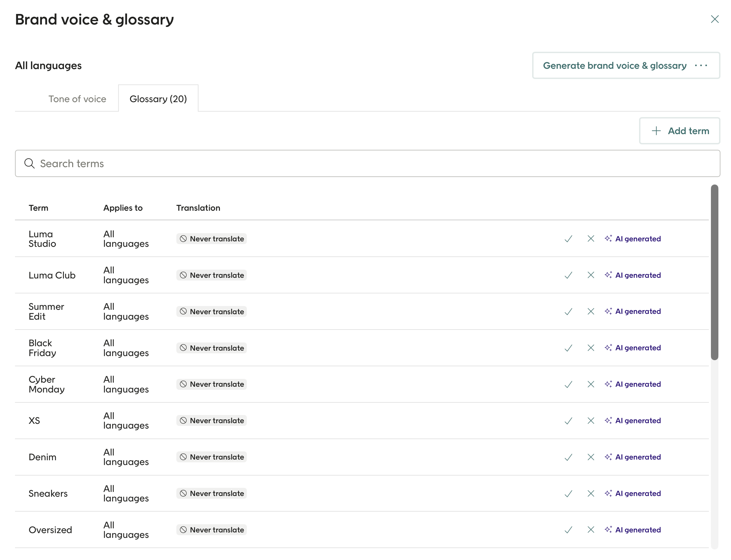The image size is (731, 560).
Task: Approve the Black Friday term
Action: tap(568, 348)
